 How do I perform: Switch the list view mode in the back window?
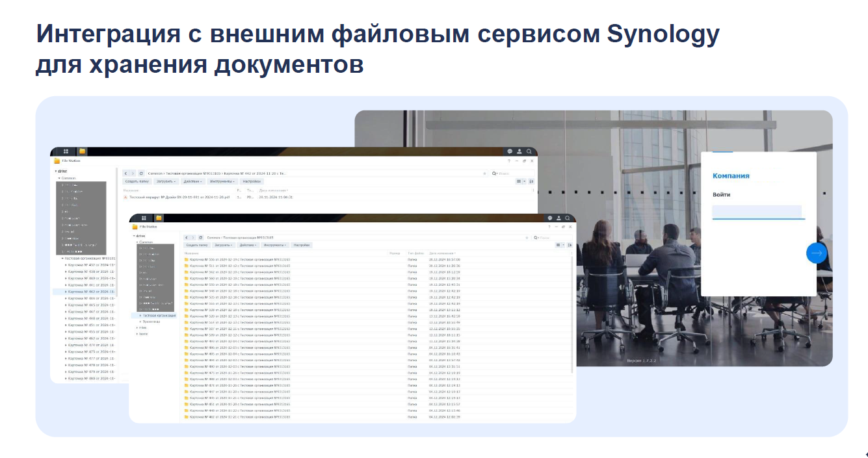pos(520,181)
